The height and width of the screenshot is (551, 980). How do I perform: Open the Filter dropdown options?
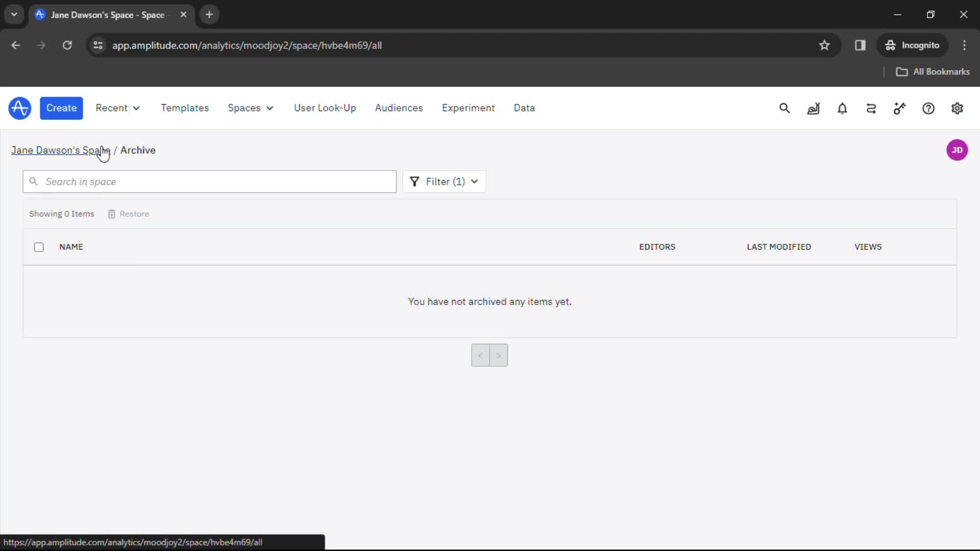444,181
